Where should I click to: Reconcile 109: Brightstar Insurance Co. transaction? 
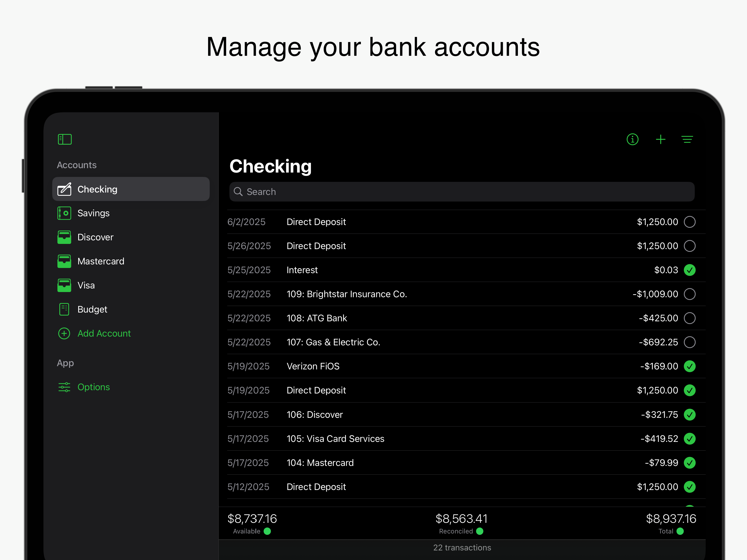click(689, 294)
